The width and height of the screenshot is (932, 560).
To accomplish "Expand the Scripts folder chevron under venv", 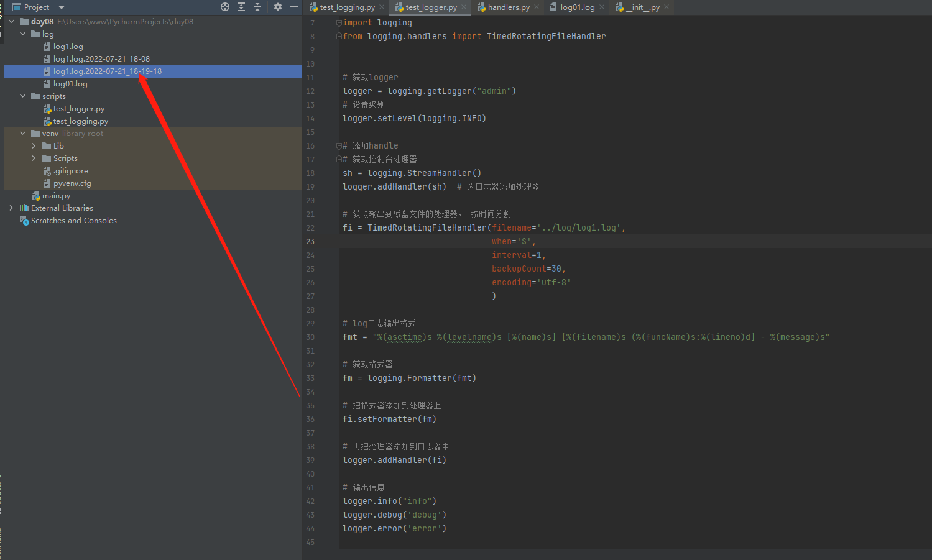I will point(34,158).
